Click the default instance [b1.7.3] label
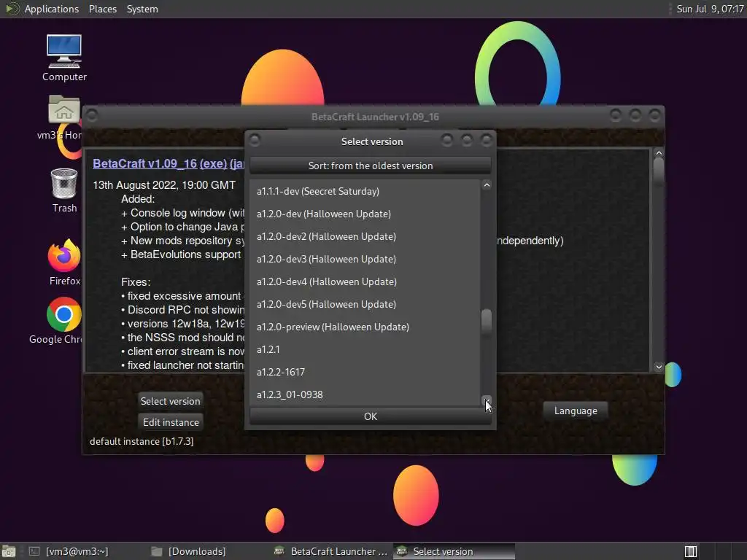This screenshot has width=747, height=560. 142,441
